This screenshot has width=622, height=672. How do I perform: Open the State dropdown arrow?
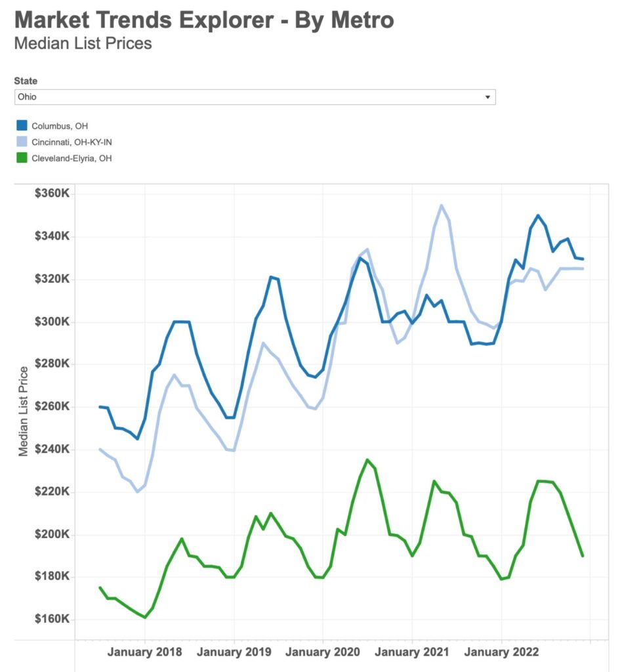[487, 97]
